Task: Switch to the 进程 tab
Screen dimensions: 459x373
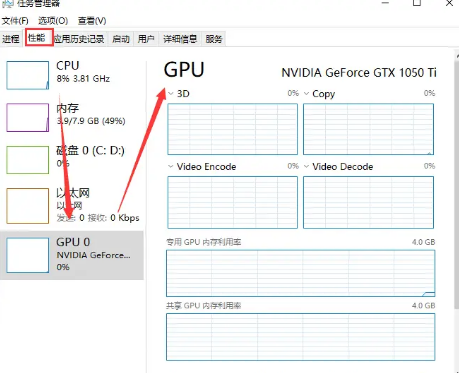Action: pos(11,39)
